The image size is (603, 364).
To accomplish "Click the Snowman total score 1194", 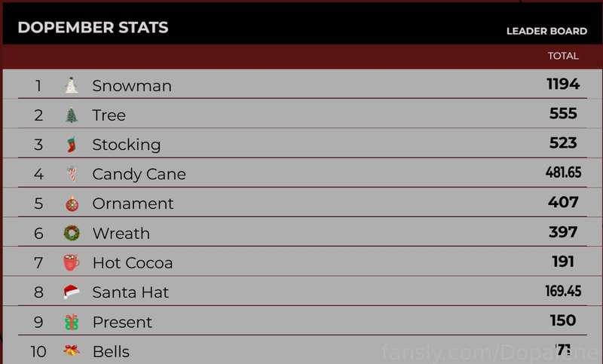I will click(x=563, y=84).
